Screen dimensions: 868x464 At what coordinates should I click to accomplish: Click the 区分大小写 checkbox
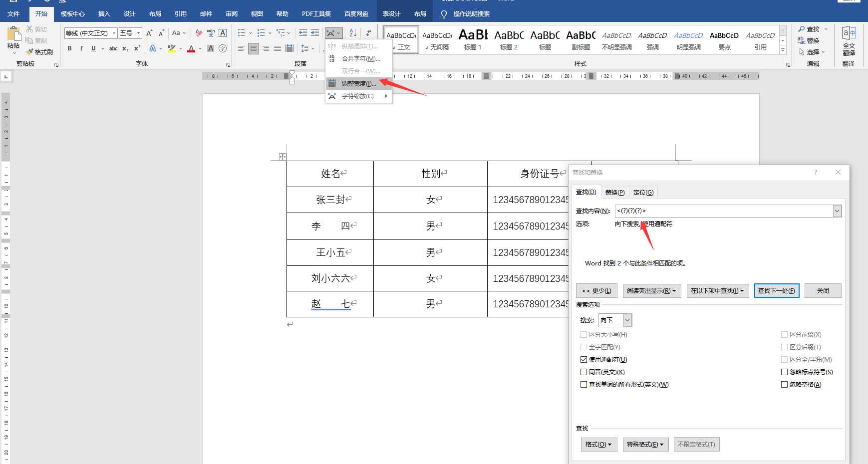pos(583,334)
